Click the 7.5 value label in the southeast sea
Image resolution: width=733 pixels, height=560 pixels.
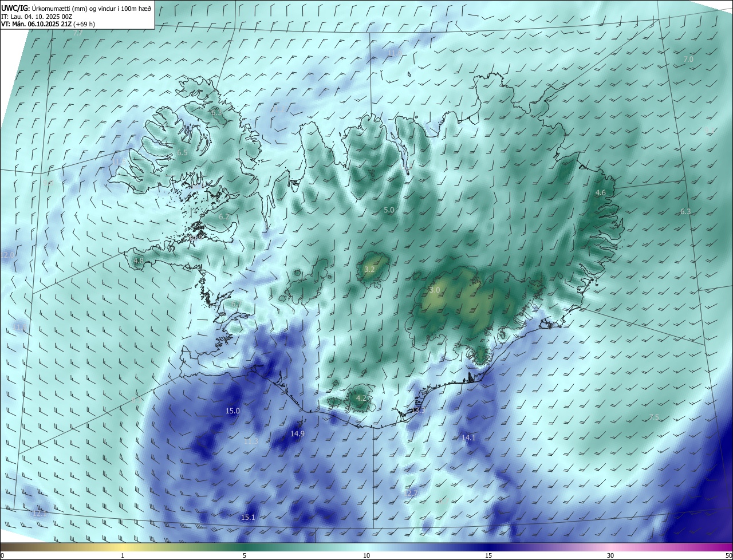pos(654,417)
